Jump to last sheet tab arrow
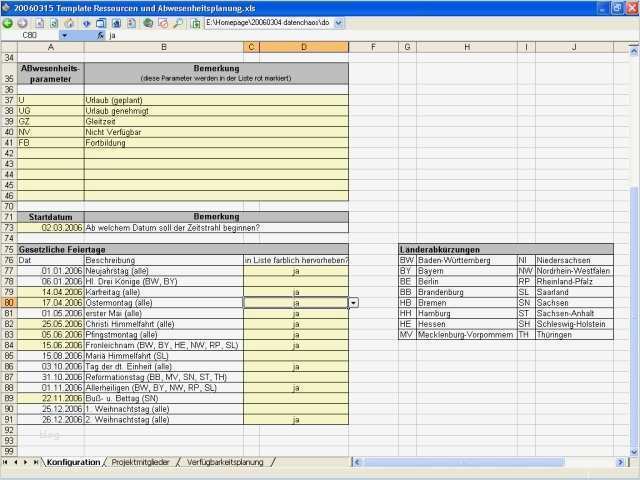 pyautogui.click(x=36, y=462)
